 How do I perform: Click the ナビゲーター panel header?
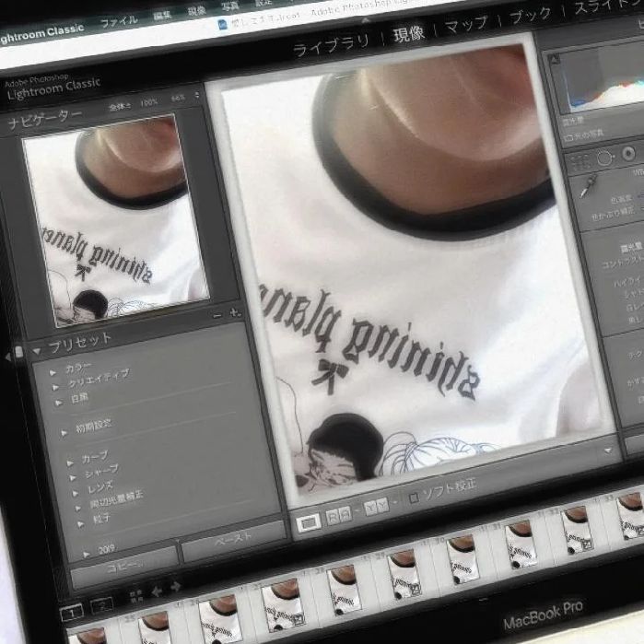[45, 121]
